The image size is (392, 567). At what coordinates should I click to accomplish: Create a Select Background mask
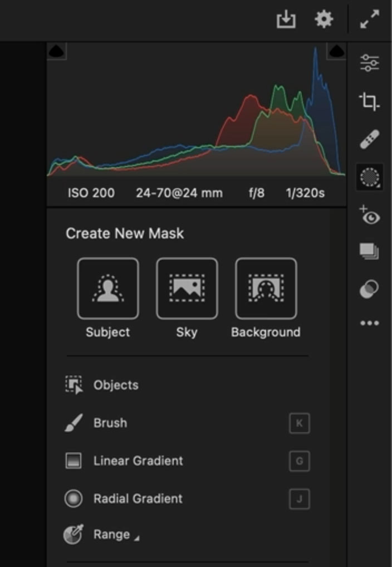pos(266,289)
